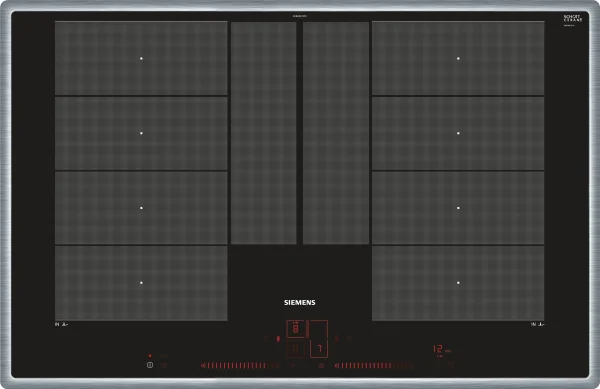Tap the right red power-level slider bar
Image resolution: width=600 pixels, height=389 pixels.
click(x=373, y=366)
